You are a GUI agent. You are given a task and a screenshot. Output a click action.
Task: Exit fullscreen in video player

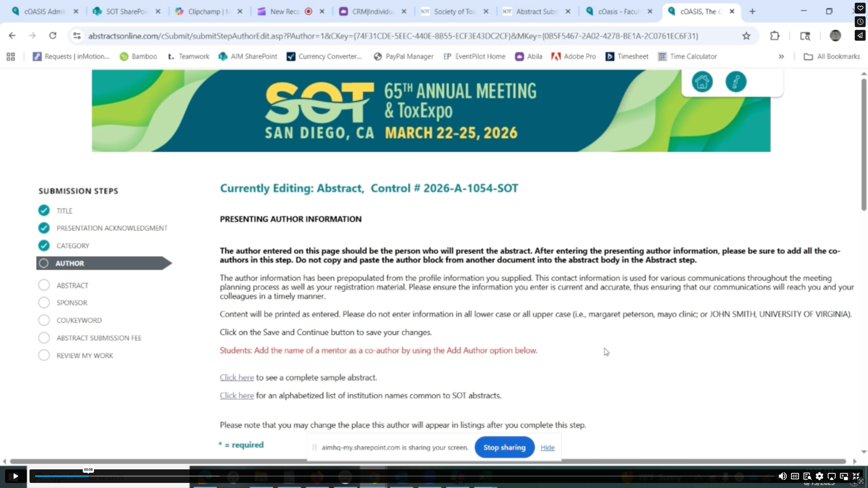pyautogui.click(x=856, y=476)
